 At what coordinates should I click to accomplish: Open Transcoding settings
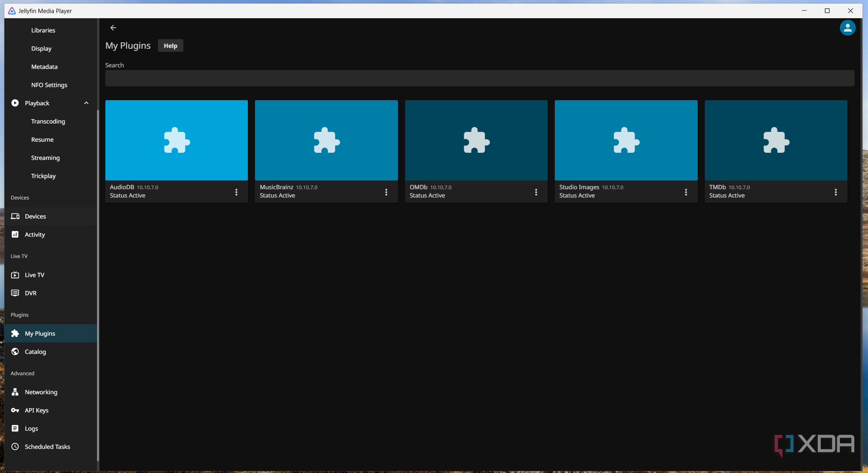point(48,121)
